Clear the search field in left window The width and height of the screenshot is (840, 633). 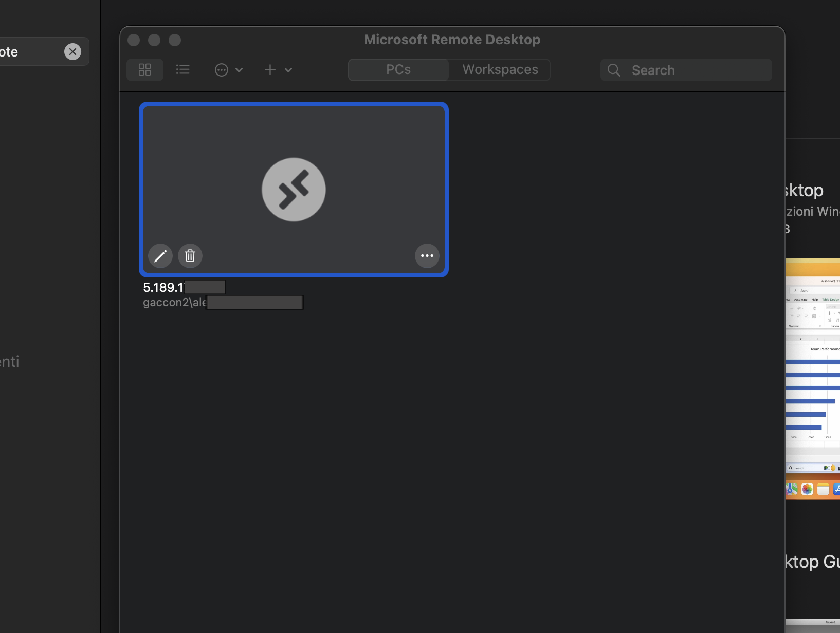point(72,51)
